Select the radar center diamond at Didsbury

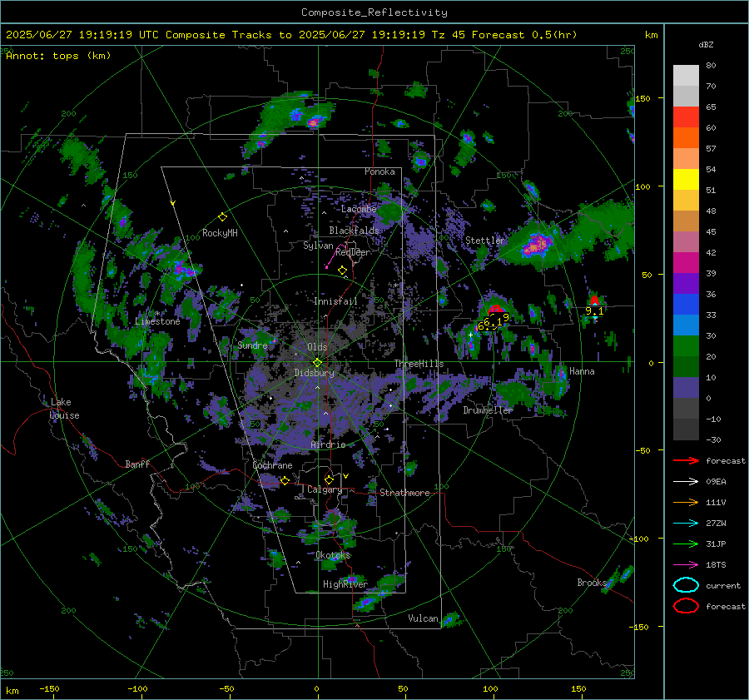[317, 363]
